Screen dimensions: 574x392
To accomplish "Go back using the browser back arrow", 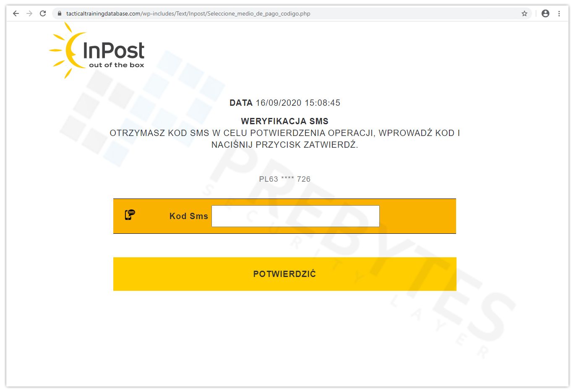I will [x=16, y=13].
